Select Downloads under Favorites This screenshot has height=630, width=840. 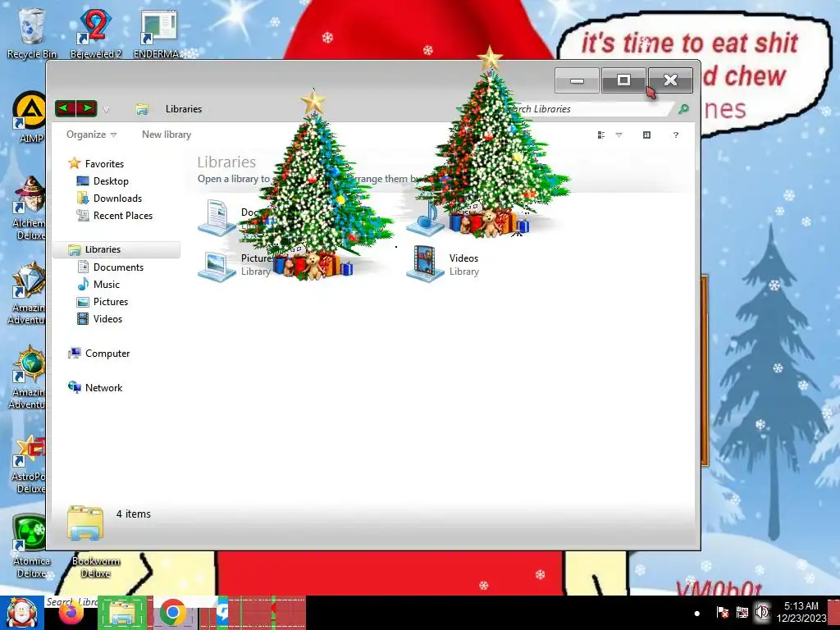tap(109, 199)
